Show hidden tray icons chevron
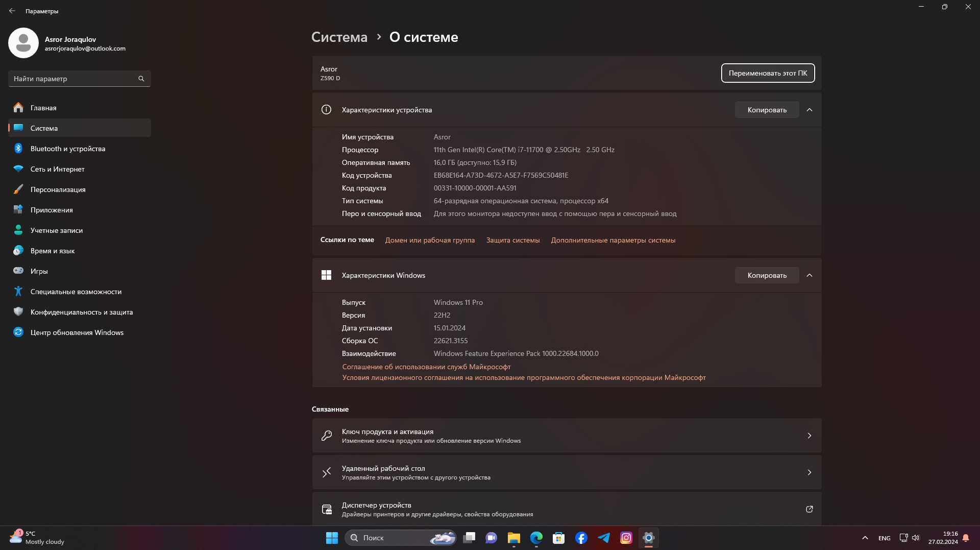 [x=865, y=538]
